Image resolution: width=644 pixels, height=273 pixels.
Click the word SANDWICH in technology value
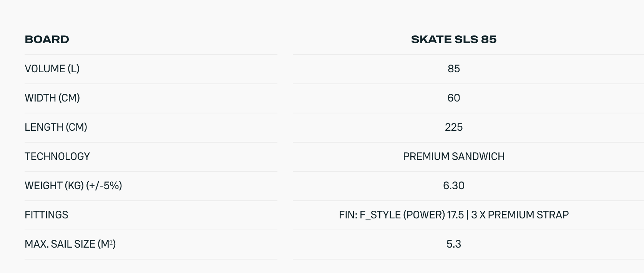coord(478,156)
